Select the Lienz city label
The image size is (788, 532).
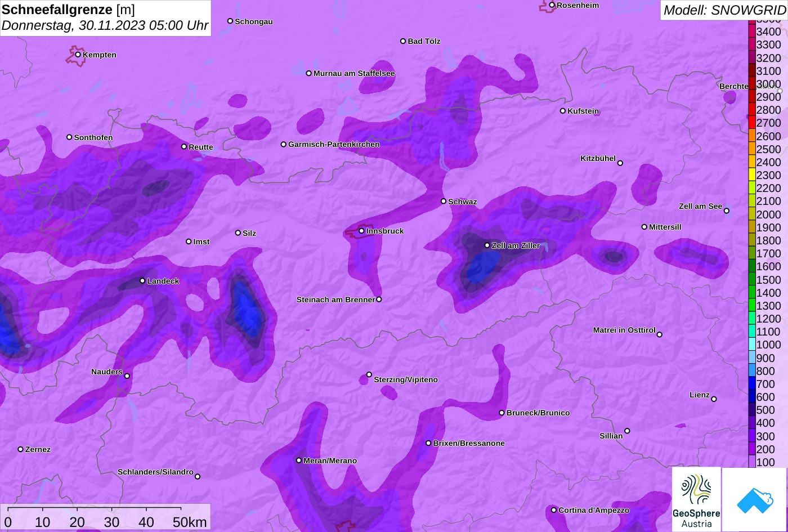[700, 395]
